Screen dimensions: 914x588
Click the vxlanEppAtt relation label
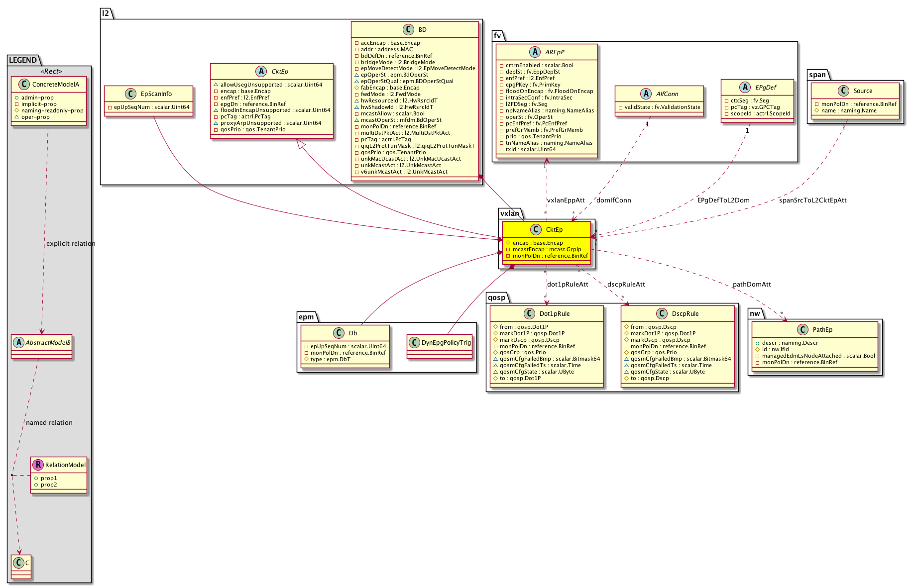pyautogui.click(x=566, y=200)
